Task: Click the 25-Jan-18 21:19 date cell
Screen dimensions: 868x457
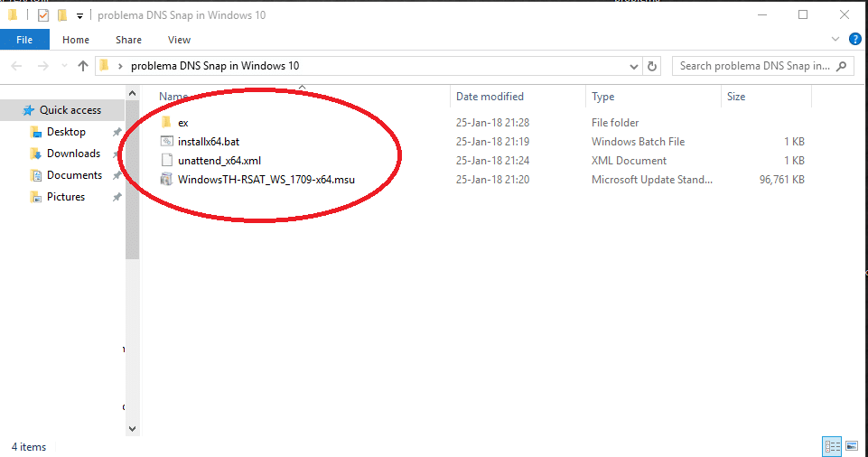Action: tap(492, 142)
